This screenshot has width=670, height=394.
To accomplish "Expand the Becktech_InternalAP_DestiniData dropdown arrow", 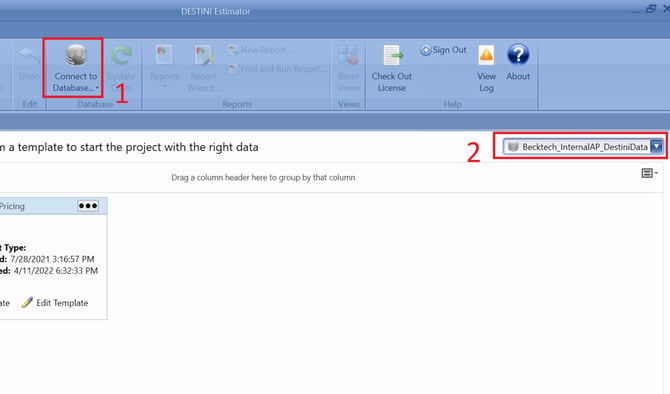I will pos(656,147).
